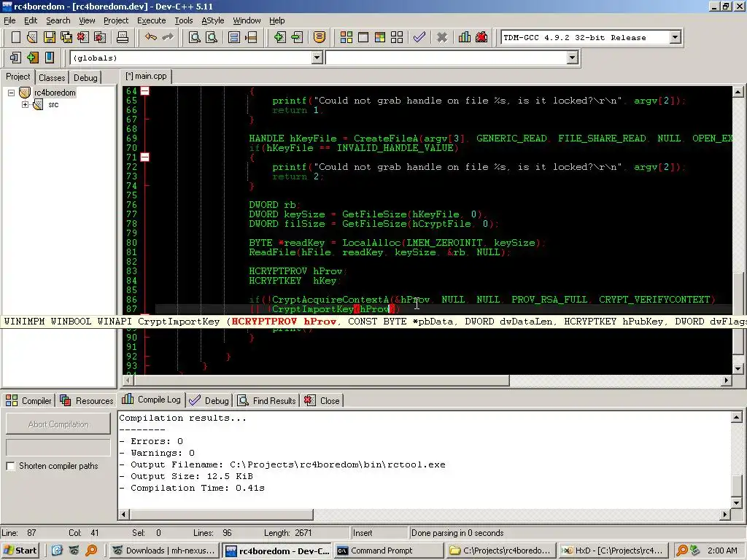Rebuild All toolbar icon

point(397,37)
